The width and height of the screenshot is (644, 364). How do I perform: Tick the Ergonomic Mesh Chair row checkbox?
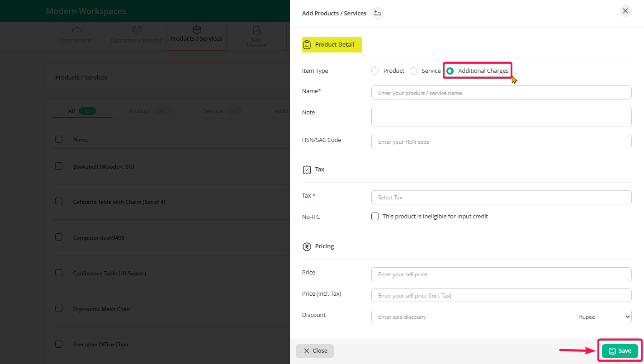pyautogui.click(x=59, y=309)
